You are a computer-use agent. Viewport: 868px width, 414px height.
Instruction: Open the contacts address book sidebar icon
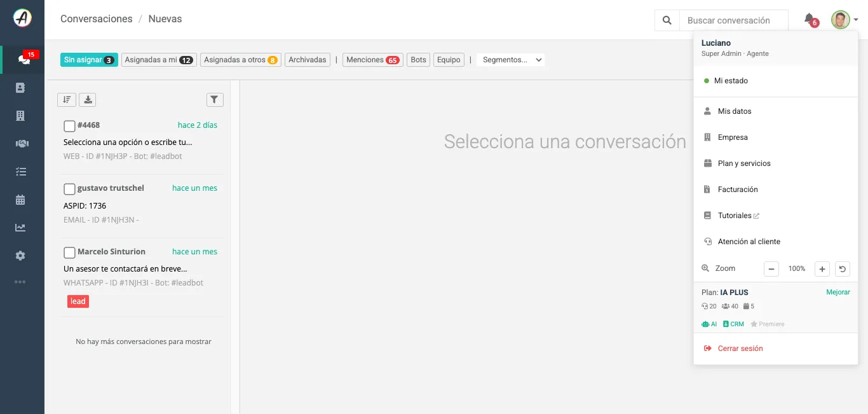pos(20,88)
